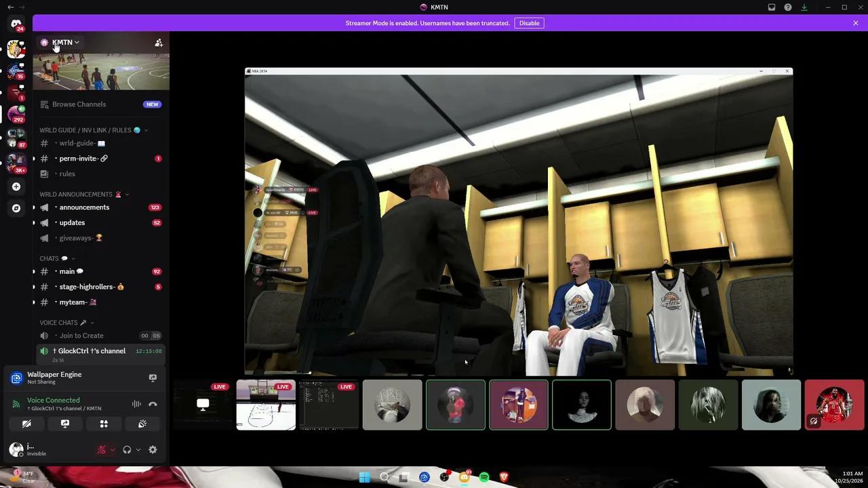Dismiss the Streamer Mode banner

click(x=856, y=23)
